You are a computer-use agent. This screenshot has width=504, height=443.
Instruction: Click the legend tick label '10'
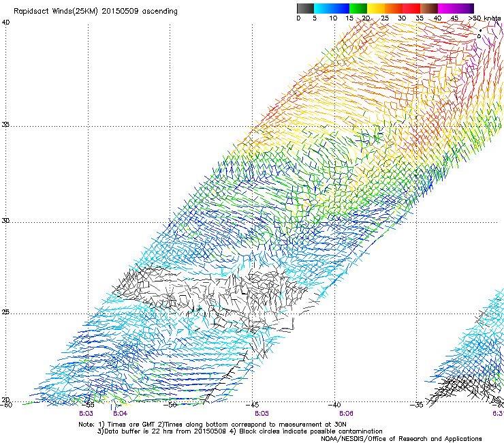(333, 18)
